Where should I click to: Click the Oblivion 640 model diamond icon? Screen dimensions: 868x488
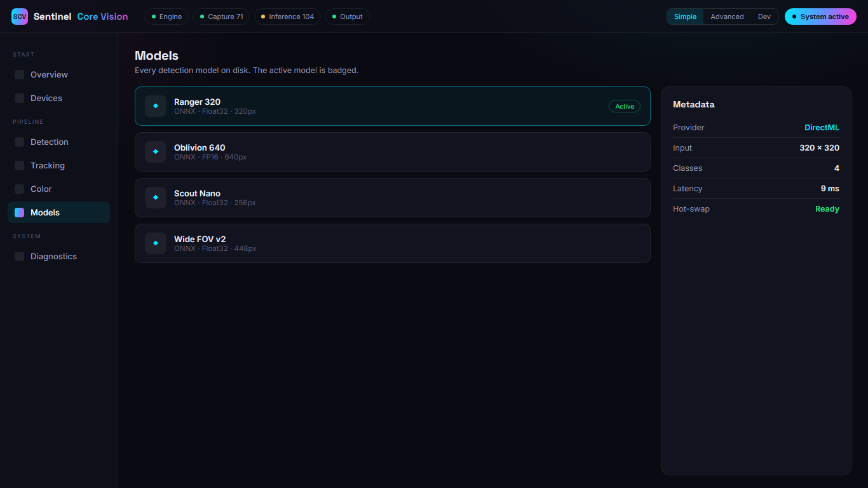[156, 152]
